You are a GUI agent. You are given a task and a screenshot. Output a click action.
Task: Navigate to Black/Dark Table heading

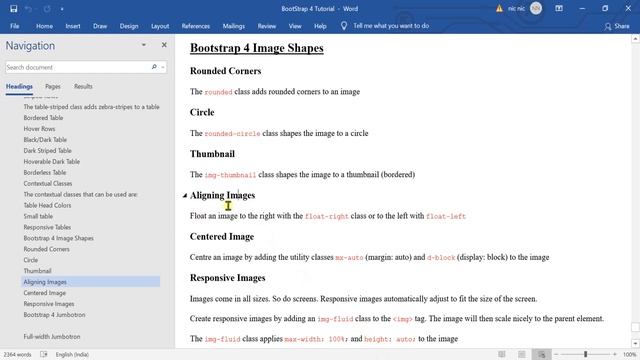45,140
